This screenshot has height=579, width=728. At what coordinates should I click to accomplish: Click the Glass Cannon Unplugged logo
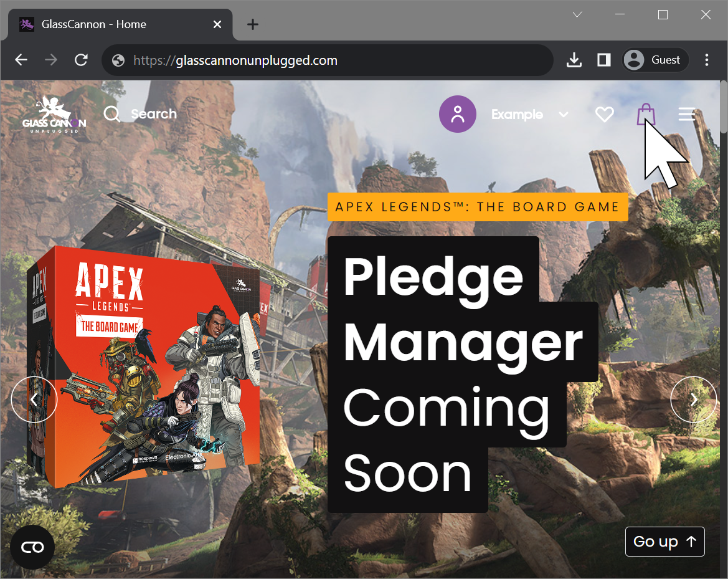pos(54,115)
